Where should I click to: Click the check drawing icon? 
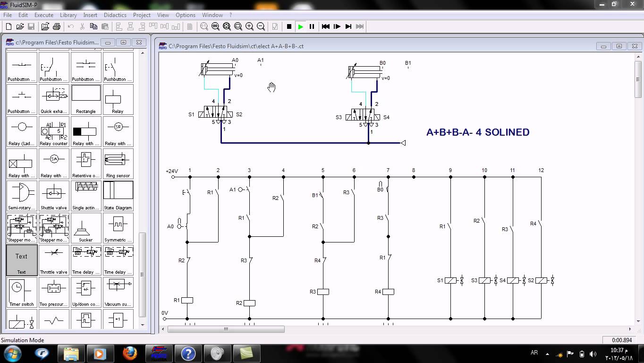tap(275, 26)
